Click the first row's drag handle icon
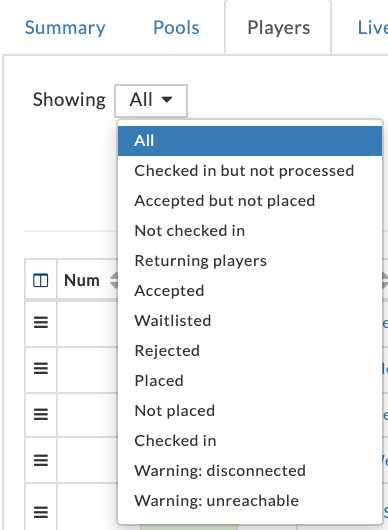Viewport: 388px width, 530px height. pos(41,322)
